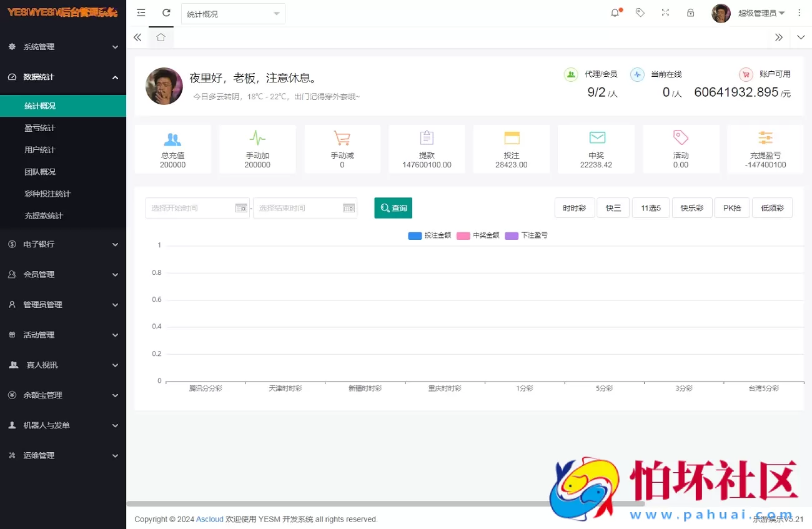Click the tag icon in the top bar
Image resolution: width=812 pixels, height=529 pixels.
pyautogui.click(x=640, y=12)
